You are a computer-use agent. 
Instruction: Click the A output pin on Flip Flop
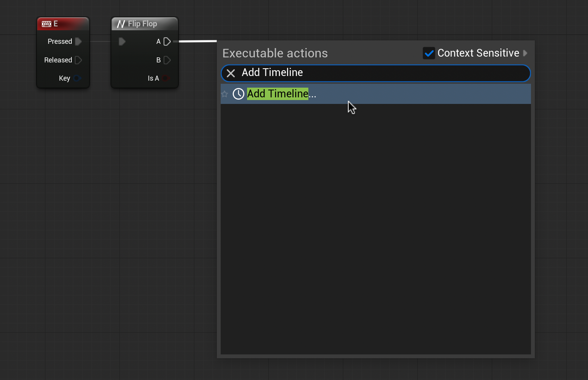tap(167, 41)
